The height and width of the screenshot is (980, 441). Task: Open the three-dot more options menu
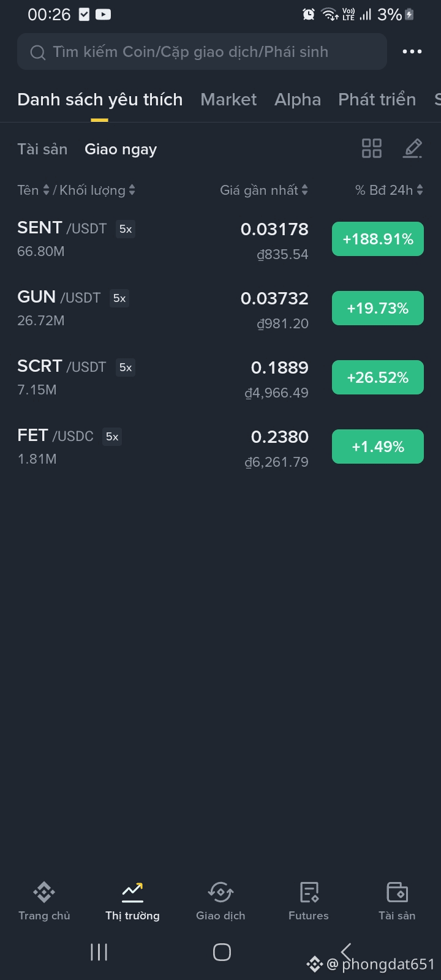(x=412, y=51)
